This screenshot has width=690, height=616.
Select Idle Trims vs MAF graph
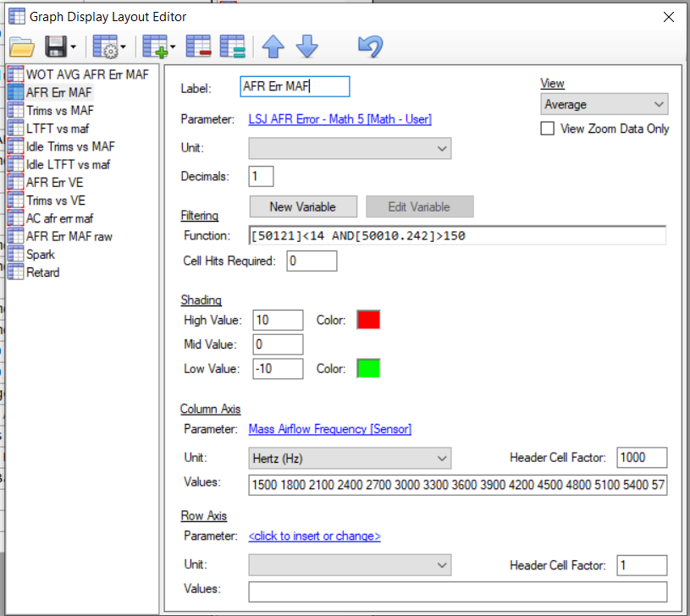click(70, 147)
